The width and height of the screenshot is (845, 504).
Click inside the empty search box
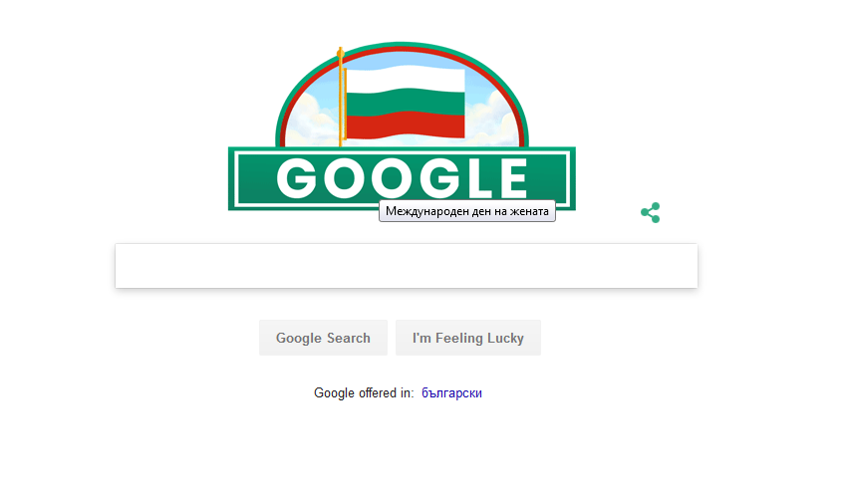pyautogui.click(x=407, y=266)
